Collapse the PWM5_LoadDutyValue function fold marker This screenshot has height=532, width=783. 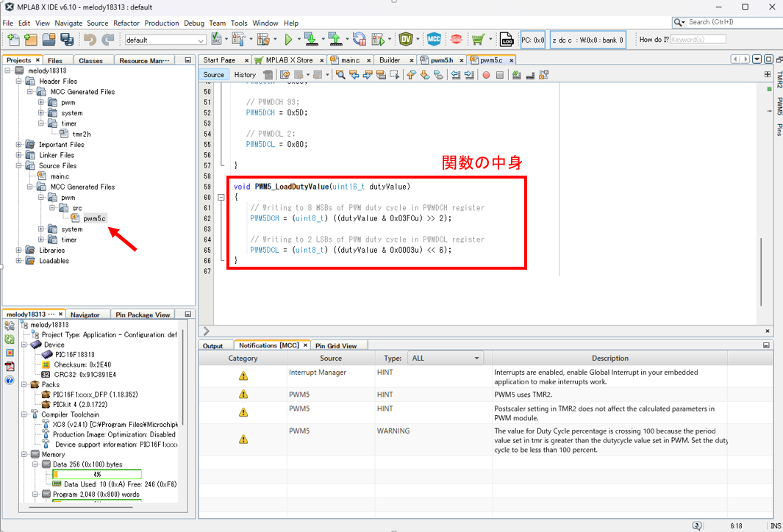(221, 198)
